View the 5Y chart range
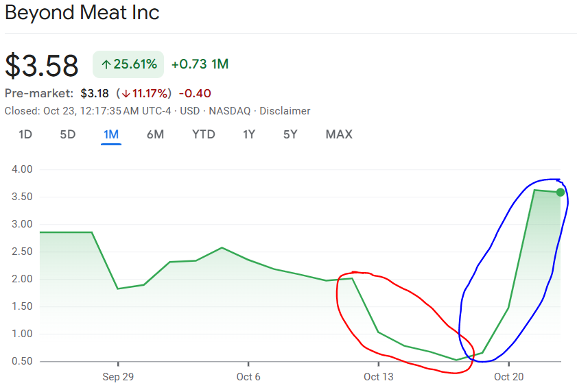The width and height of the screenshot is (577, 392). point(290,134)
